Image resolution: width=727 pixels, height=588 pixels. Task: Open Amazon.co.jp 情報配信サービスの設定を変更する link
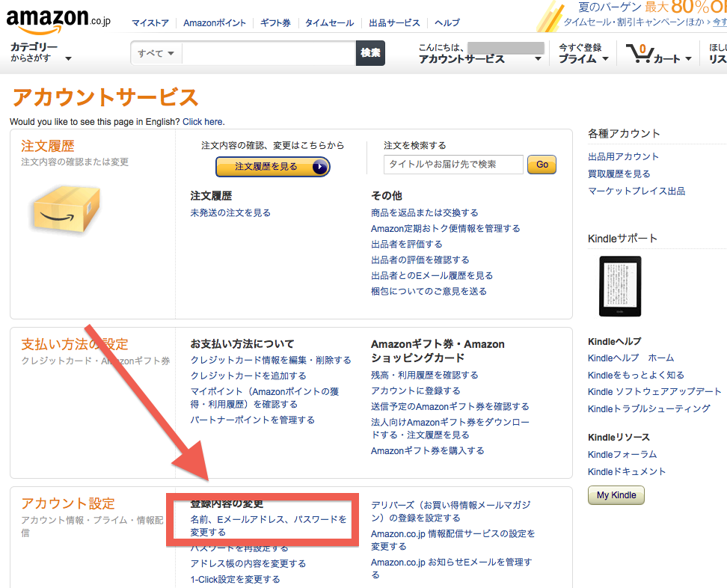(453, 540)
